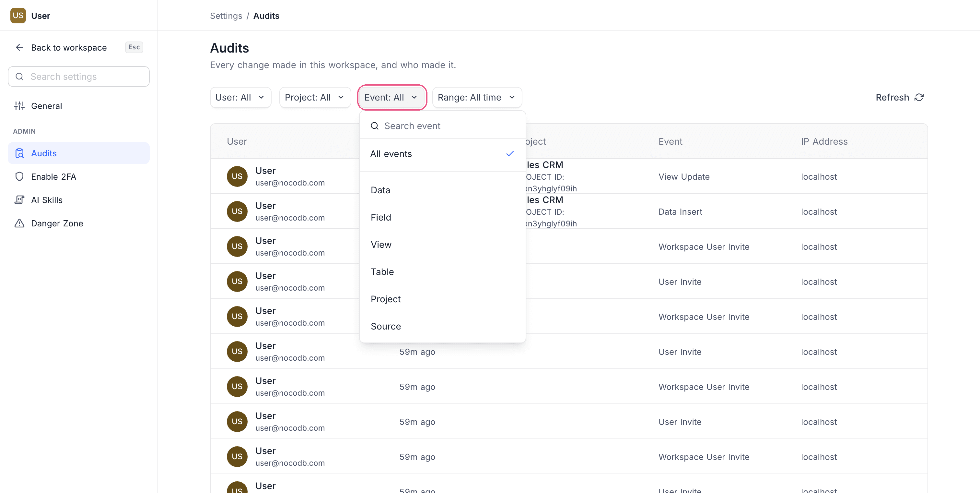The height and width of the screenshot is (493, 980).
Task: Open Enable 2FA settings page
Action: [x=78, y=177]
